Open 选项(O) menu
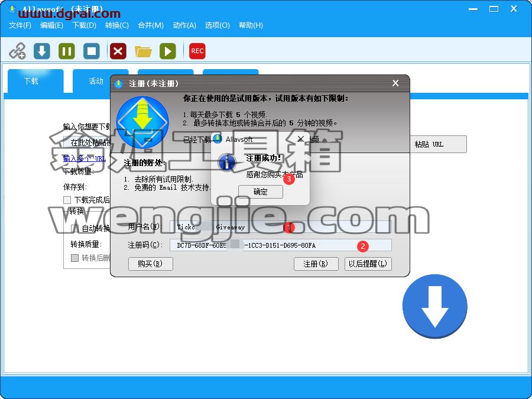The height and width of the screenshot is (399, 532). (x=217, y=25)
